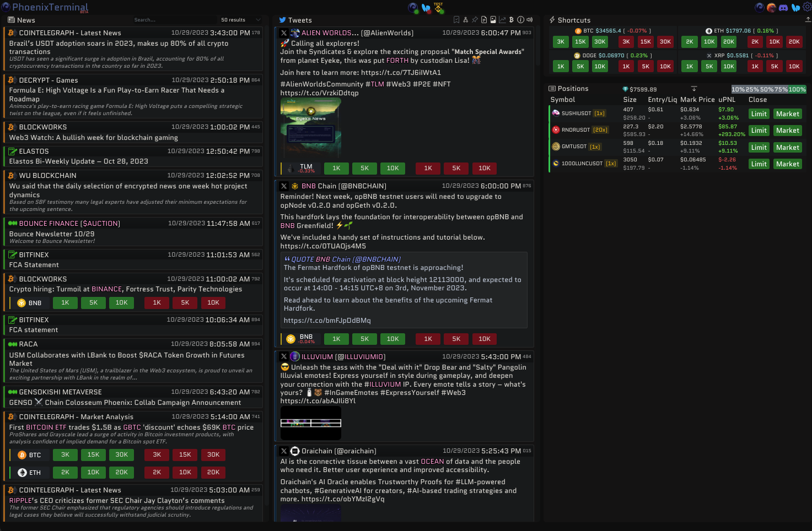The width and height of the screenshot is (812, 531).
Task: Click red 30K sell button for BTC shortcut
Action: [665, 42]
